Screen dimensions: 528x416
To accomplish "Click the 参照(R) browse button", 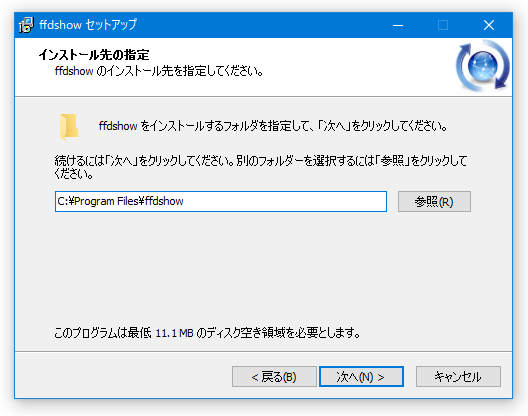I will [x=434, y=201].
